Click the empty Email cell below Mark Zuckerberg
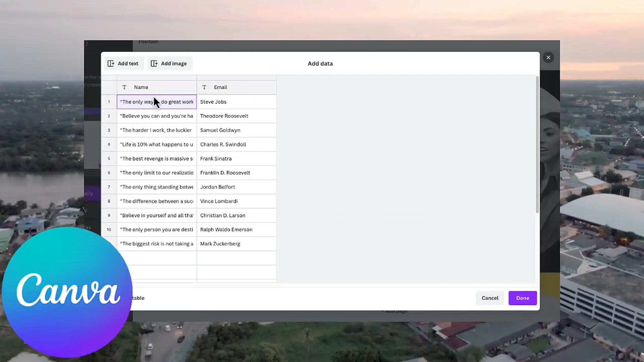644x362 pixels. click(x=236, y=258)
